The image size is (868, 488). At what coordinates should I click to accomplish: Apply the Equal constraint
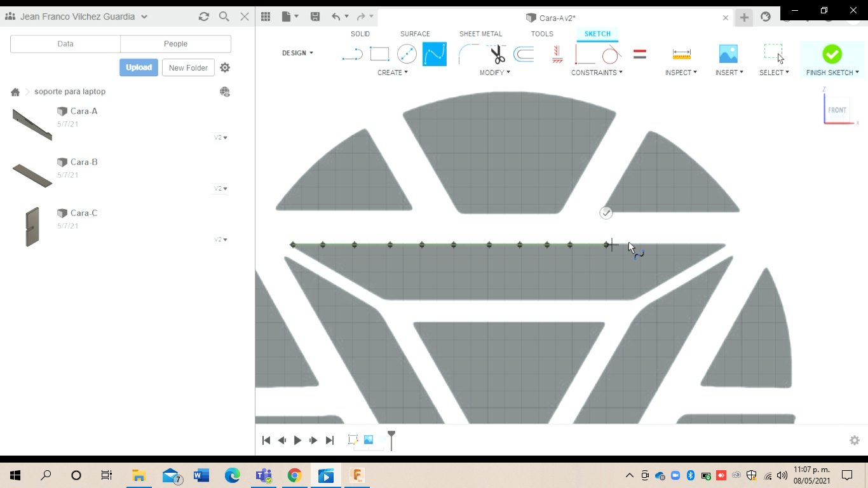640,55
